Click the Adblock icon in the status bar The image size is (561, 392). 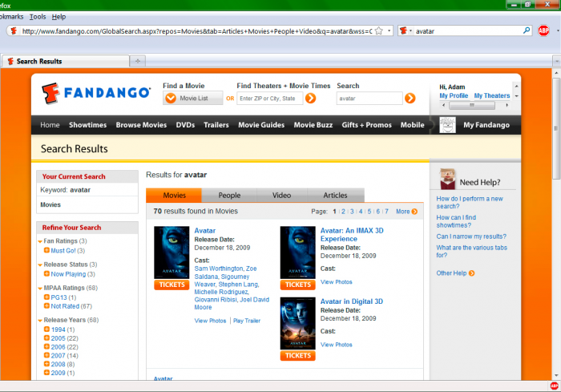click(555, 386)
